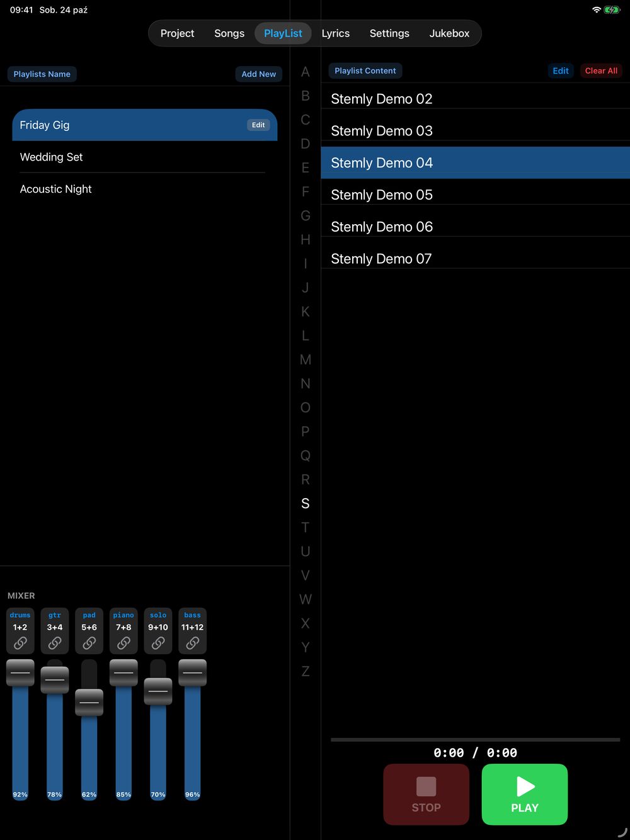Open the Project tab

[177, 33]
